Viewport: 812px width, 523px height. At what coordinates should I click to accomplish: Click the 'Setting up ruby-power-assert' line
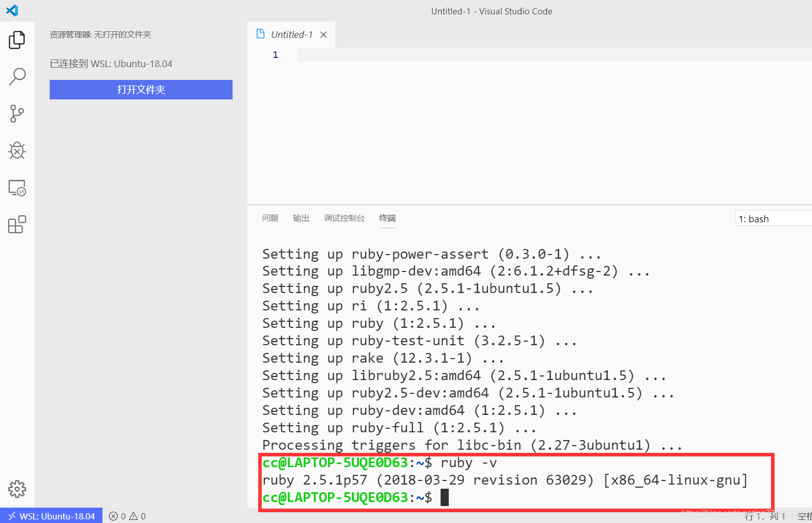pos(432,254)
